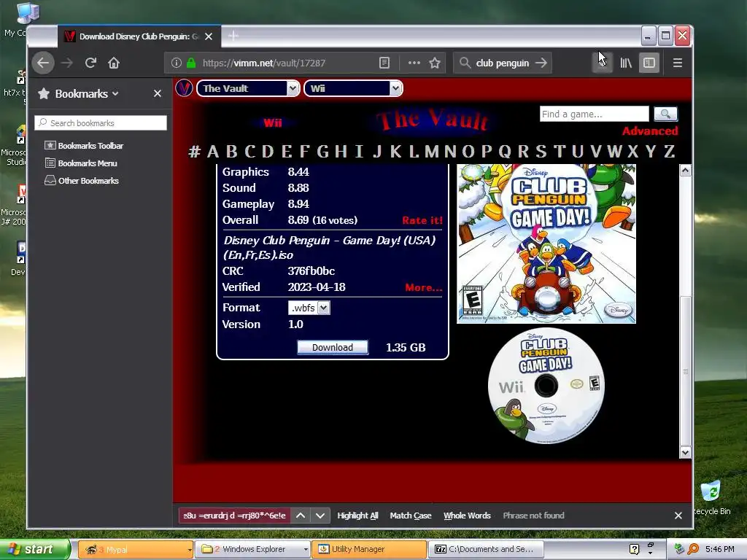Viewport: 747px width, 560px height.
Task: Open the Windows start button
Action: click(35, 550)
